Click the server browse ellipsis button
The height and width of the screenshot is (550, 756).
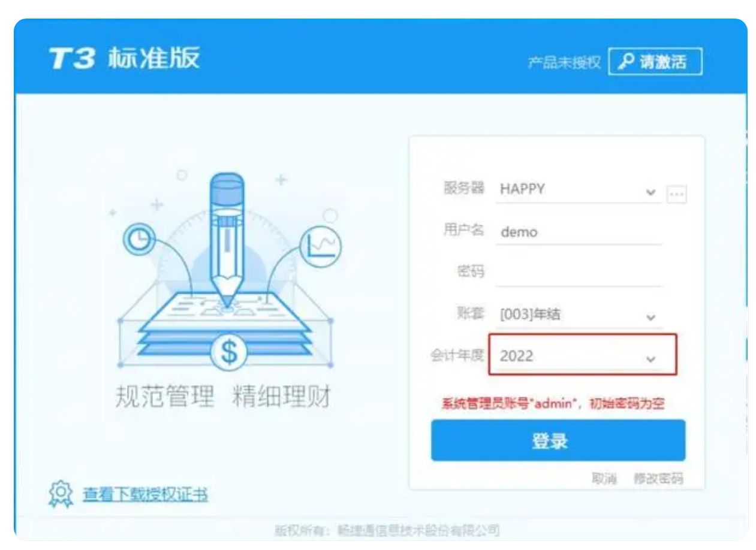(677, 194)
